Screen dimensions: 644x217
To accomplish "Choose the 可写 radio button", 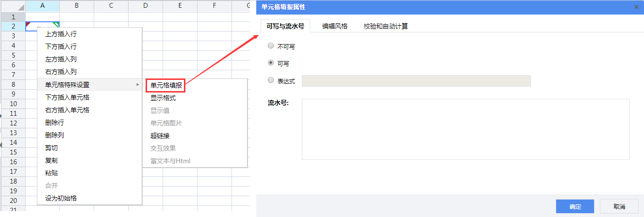I will pyautogui.click(x=271, y=63).
